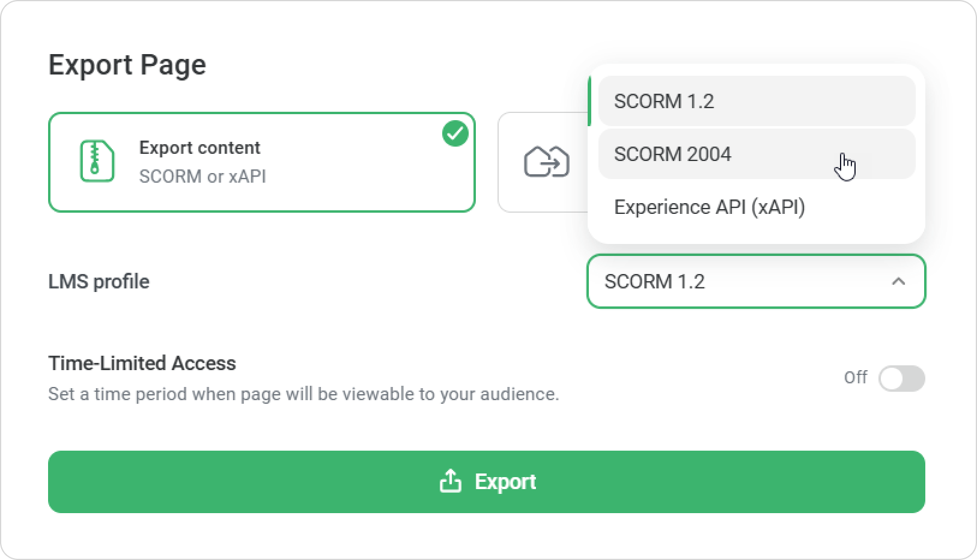Click the LMS profile label
Viewport: 977px width, 560px height.
click(99, 281)
